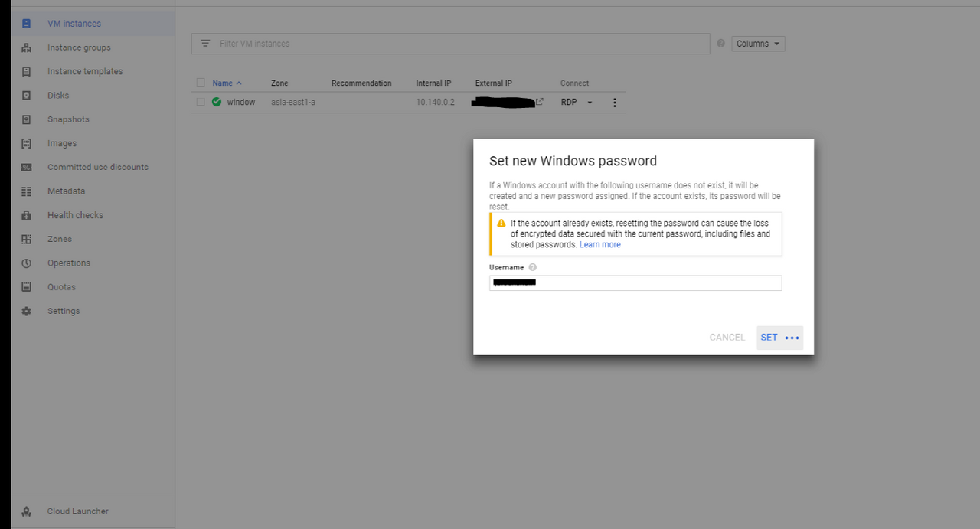Click the Disks sidebar icon
This screenshot has height=529, width=980.
tap(27, 96)
